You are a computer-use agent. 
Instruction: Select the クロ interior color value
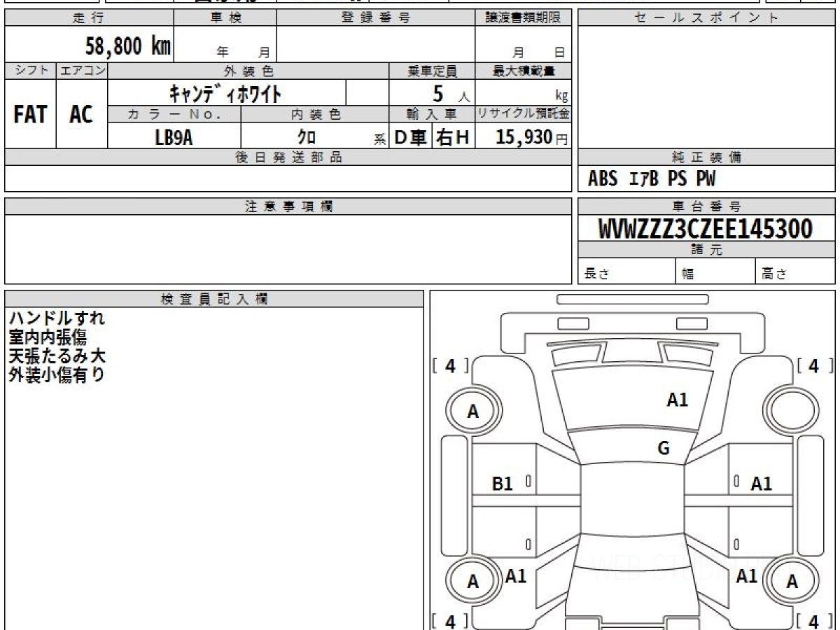pyautogui.click(x=306, y=137)
